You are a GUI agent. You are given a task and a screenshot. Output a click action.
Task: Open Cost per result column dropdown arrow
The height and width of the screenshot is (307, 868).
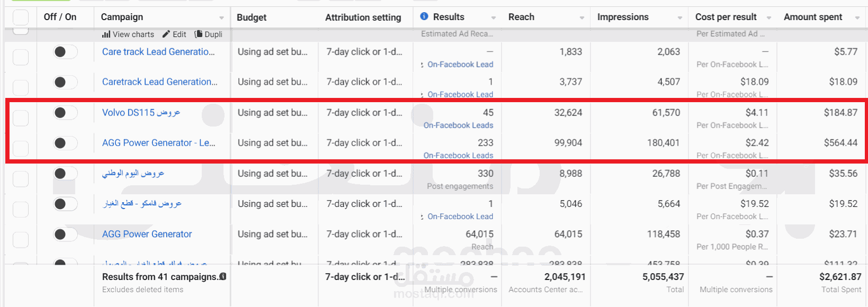click(768, 17)
